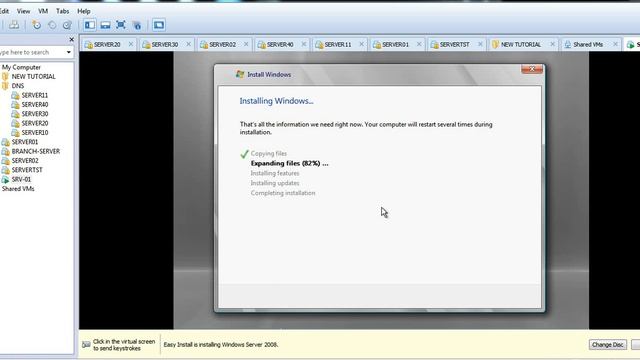
Task: Close the SERVER11 tab
Action: [361, 44]
